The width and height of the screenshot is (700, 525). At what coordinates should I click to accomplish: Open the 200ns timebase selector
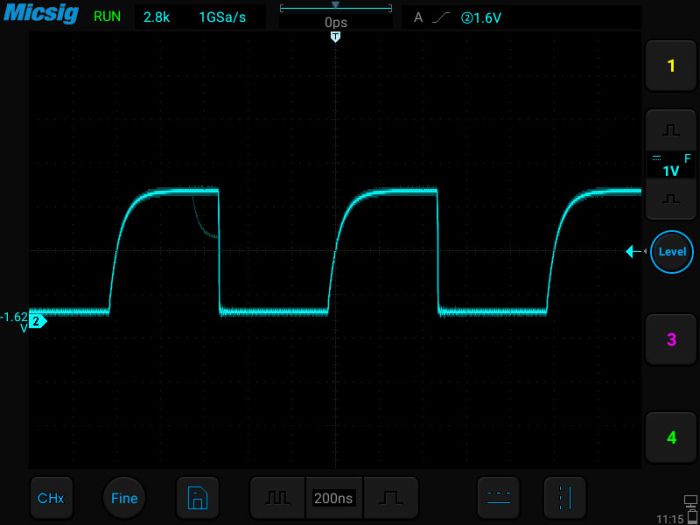pyautogui.click(x=334, y=498)
